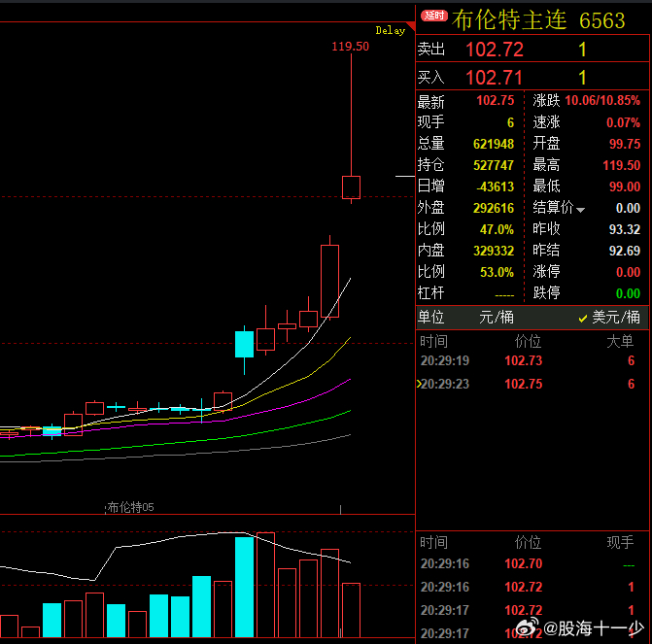Click the 单位 label in the unit row
This screenshot has height=644, width=652.
[430, 318]
